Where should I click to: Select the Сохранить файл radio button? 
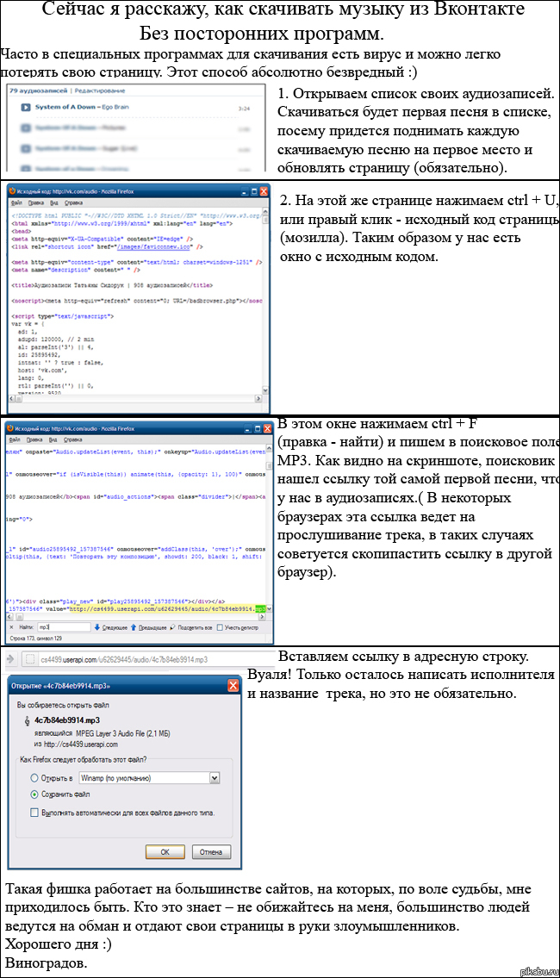34,794
